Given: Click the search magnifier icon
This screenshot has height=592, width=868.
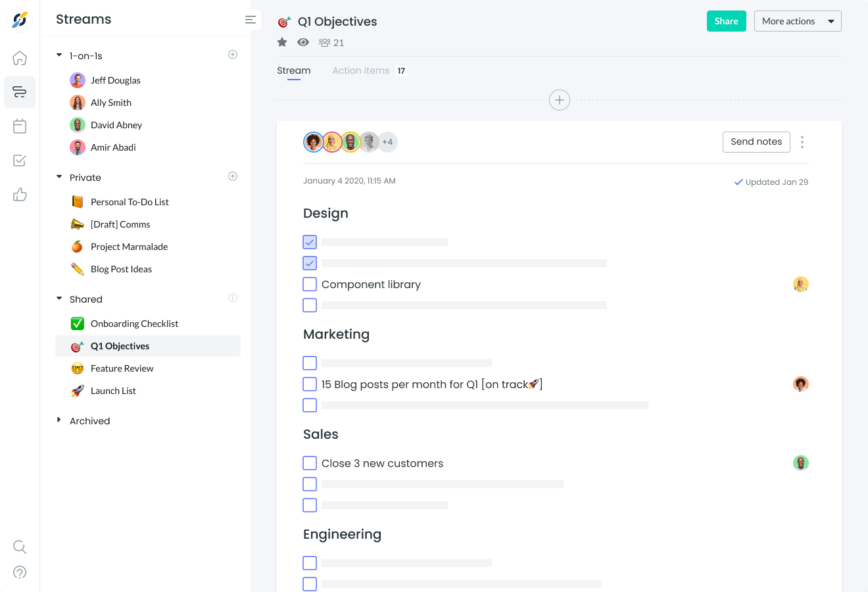Looking at the screenshot, I should pos(20,547).
